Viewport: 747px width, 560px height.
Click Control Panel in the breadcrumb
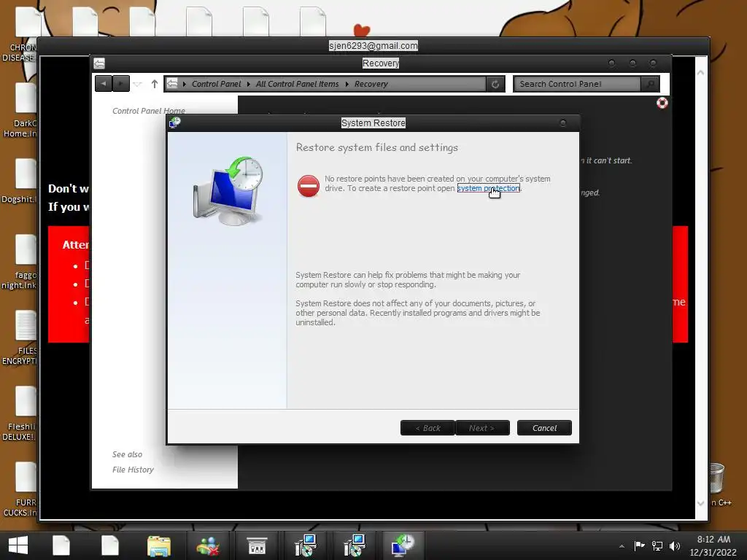(x=216, y=84)
